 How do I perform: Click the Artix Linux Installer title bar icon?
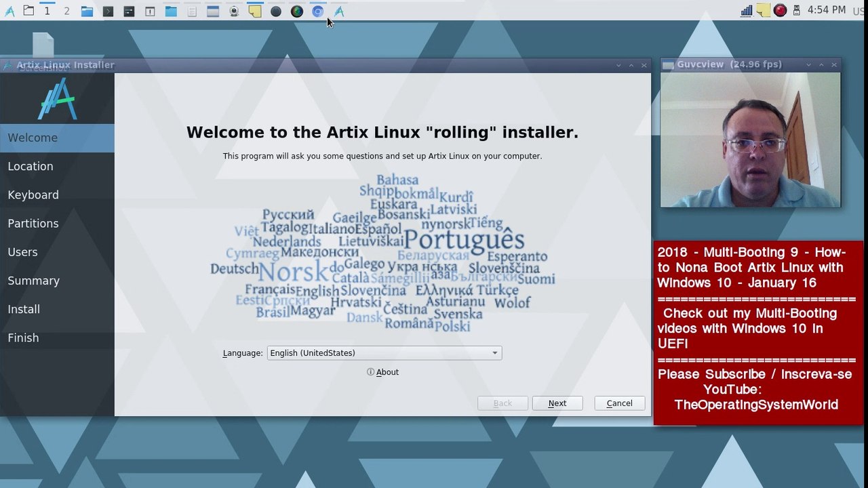[x=7, y=65]
